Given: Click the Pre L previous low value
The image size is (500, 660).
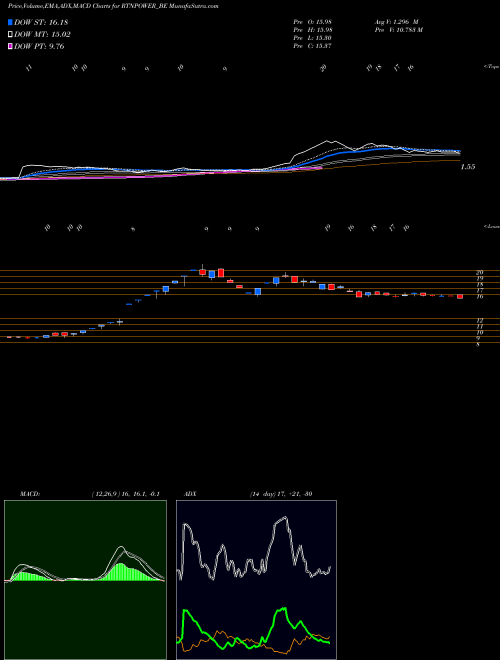Looking at the screenshot, I should (x=312, y=38).
